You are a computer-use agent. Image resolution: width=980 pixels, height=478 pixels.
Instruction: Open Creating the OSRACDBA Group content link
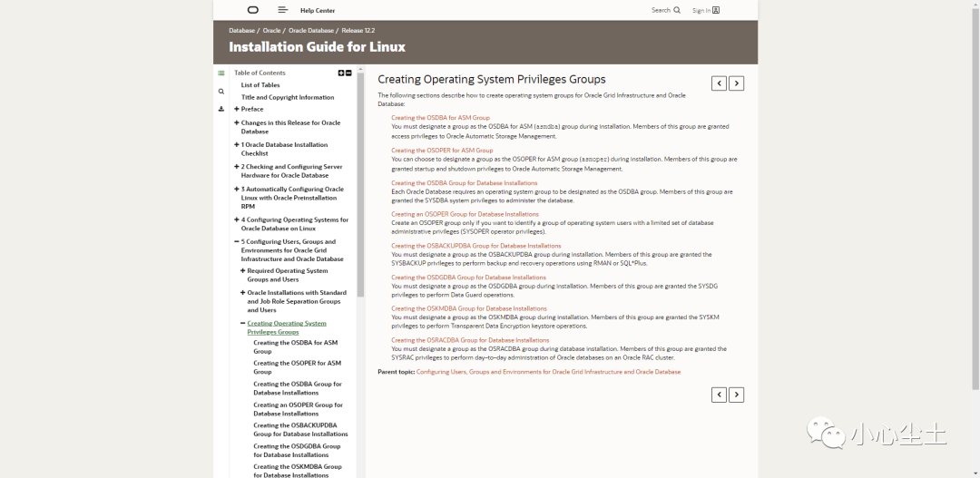(x=470, y=340)
